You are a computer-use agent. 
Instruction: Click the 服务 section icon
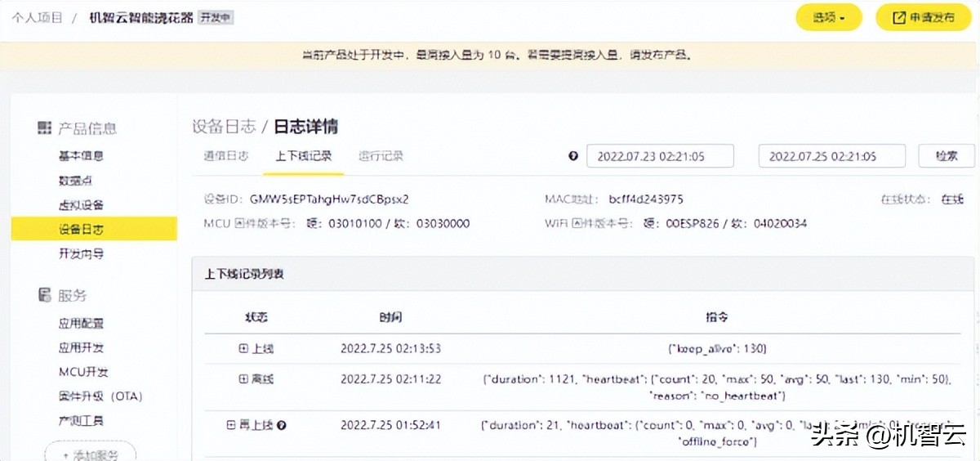coord(44,295)
